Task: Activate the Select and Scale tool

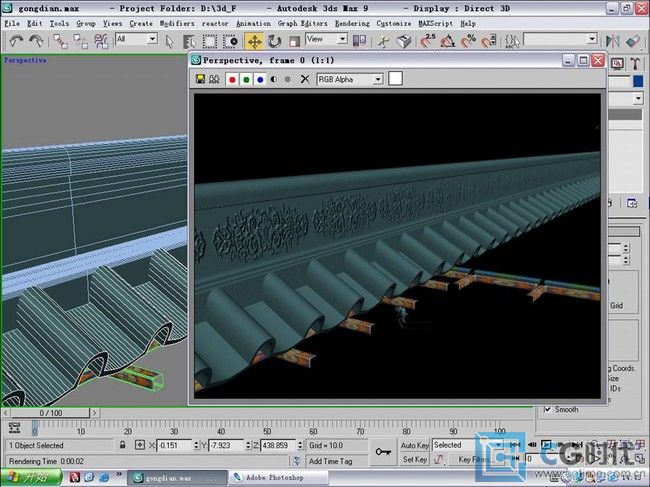Action: click(294, 41)
